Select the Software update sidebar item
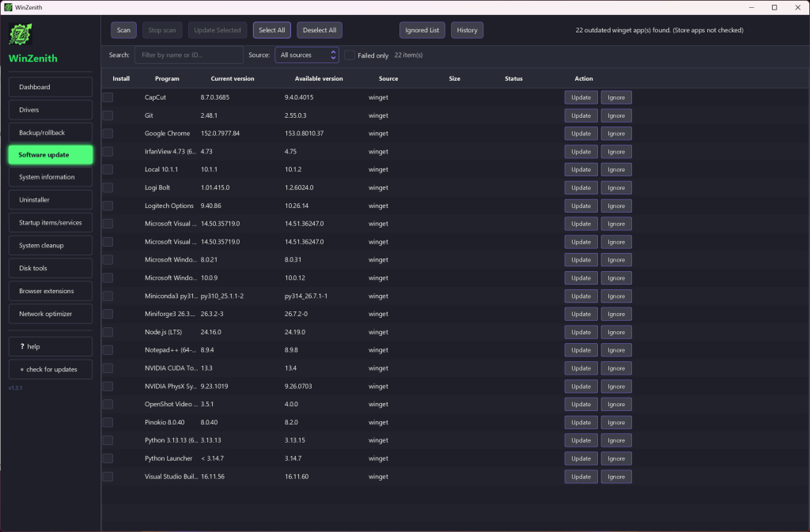Image resolution: width=810 pixels, height=532 pixels. [51, 155]
